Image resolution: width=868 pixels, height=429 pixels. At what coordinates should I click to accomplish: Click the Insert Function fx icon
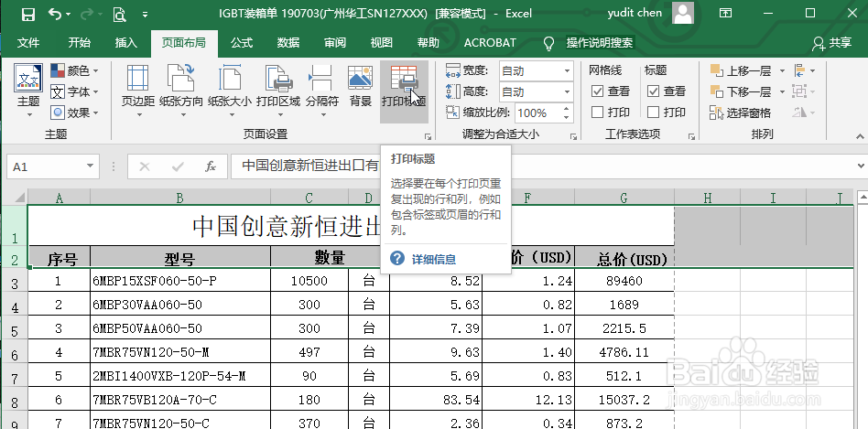pyautogui.click(x=211, y=166)
